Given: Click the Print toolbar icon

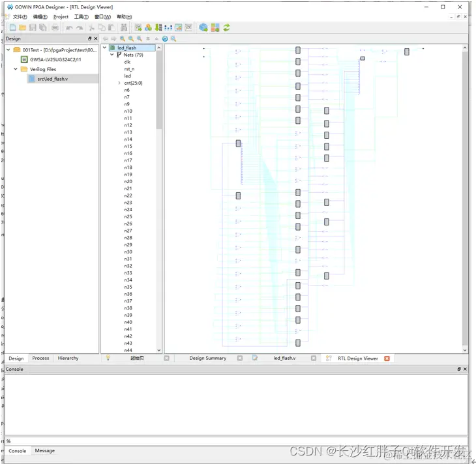Looking at the screenshot, I should (55, 27).
